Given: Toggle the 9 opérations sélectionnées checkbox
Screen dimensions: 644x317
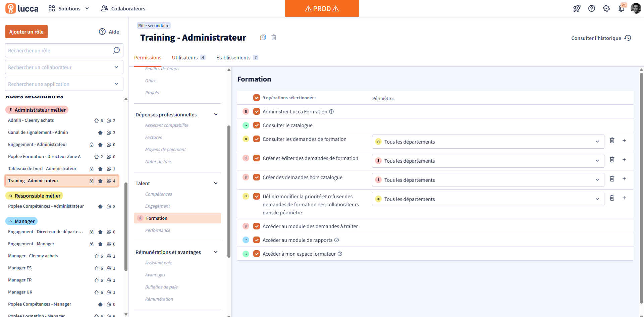Looking at the screenshot, I should click(x=257, y=98).
